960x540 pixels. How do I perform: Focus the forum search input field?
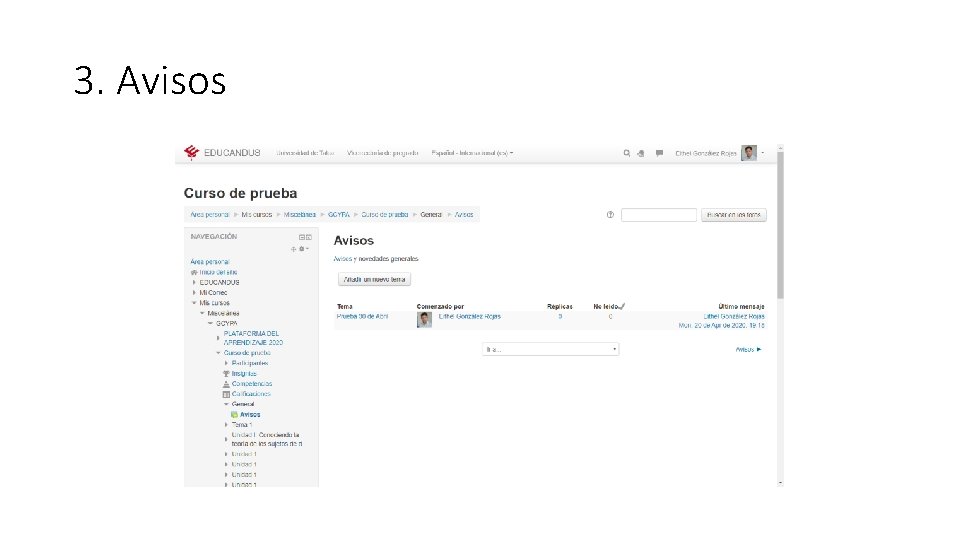click(x=659, y=215)
